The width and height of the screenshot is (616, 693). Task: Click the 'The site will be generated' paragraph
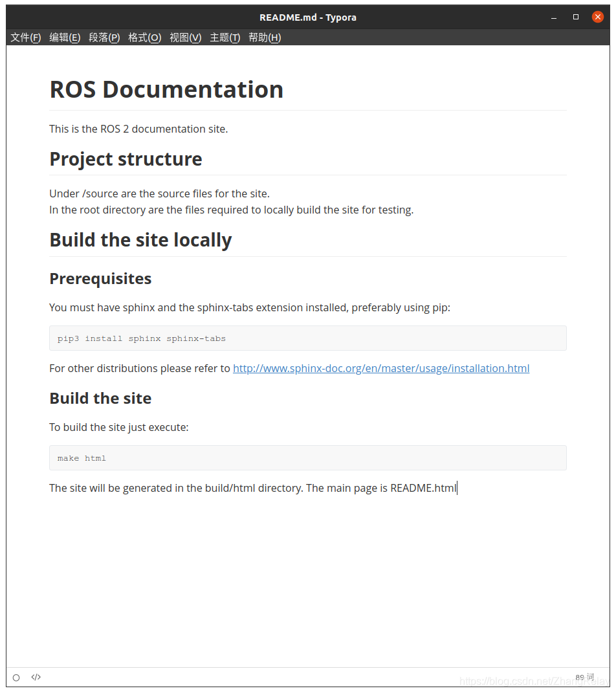coord(253,488)
